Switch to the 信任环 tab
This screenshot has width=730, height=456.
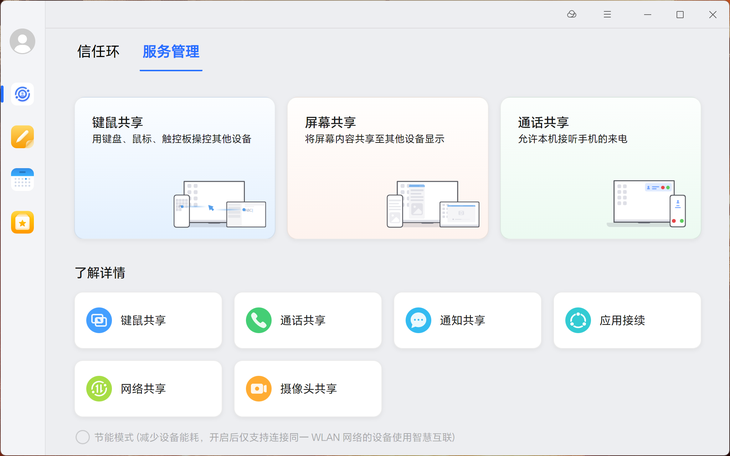pyautogui.click(x=98, y=51)
